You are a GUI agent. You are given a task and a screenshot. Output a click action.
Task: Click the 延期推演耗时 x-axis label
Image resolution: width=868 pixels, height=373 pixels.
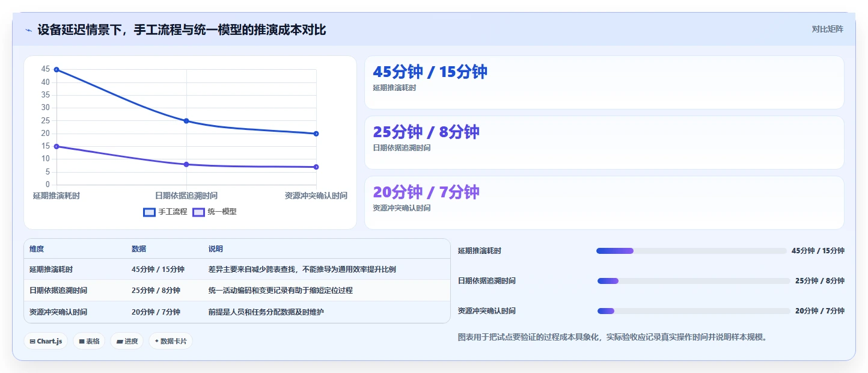click(x=57, y=196)
